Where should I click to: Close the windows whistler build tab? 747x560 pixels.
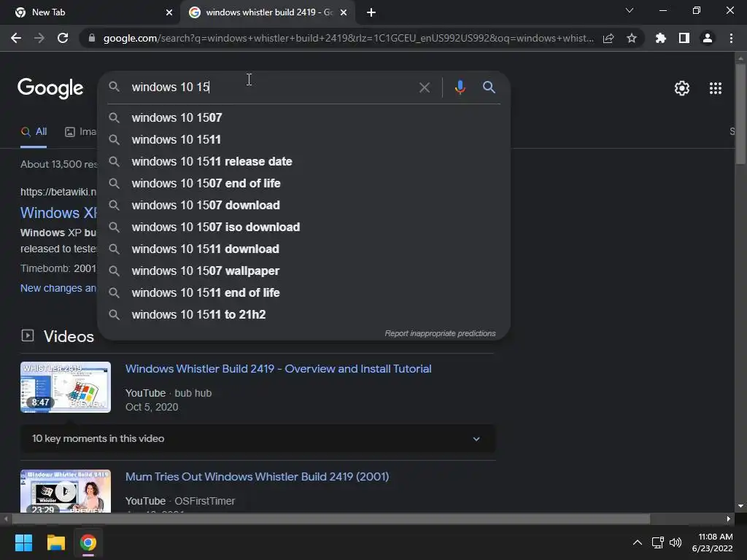click(344, 12)
